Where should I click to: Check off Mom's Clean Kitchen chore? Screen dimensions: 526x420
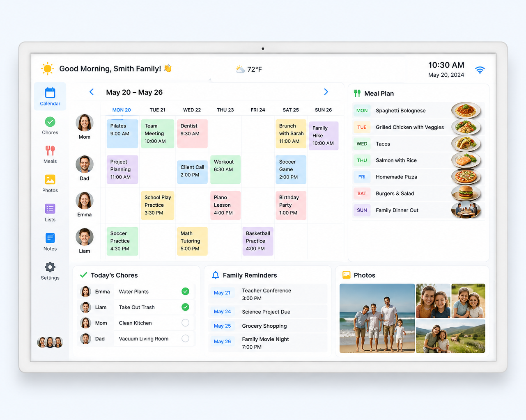185,323
